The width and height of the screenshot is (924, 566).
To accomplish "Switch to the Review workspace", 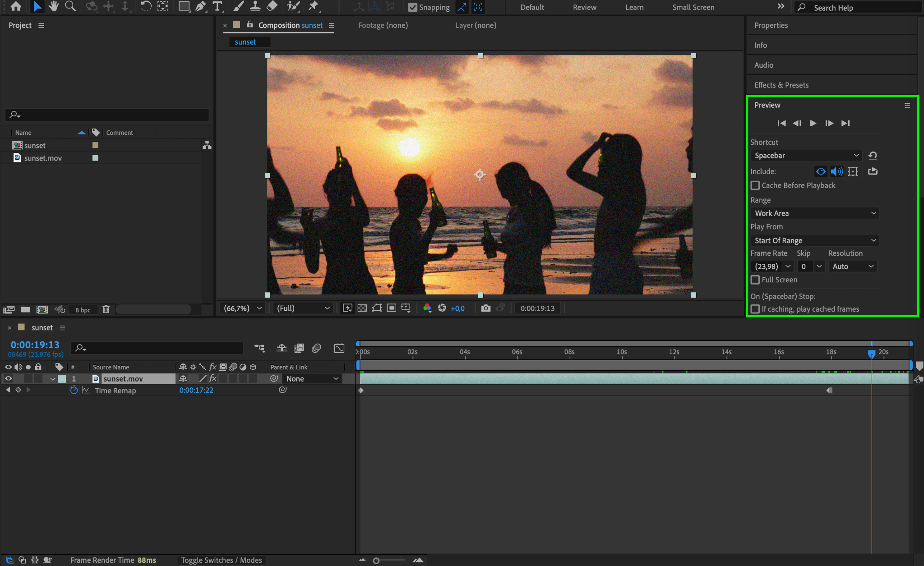I will [584, 7].
